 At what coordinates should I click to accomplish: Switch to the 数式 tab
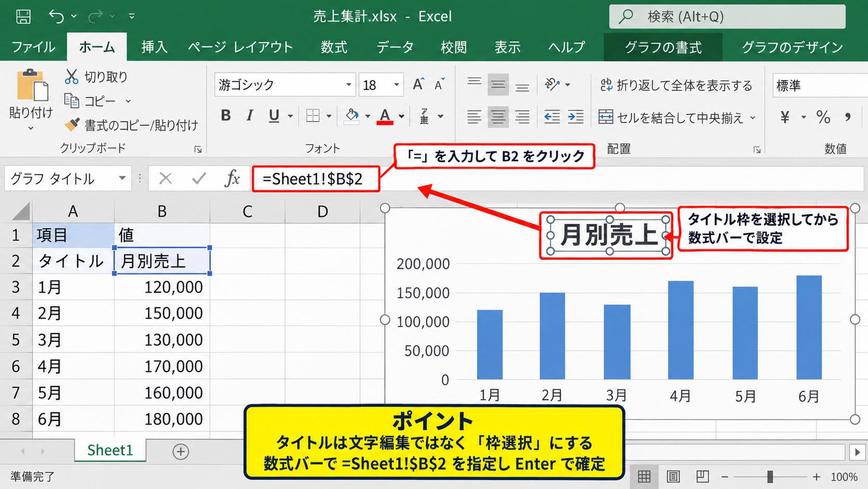[334, 47]
